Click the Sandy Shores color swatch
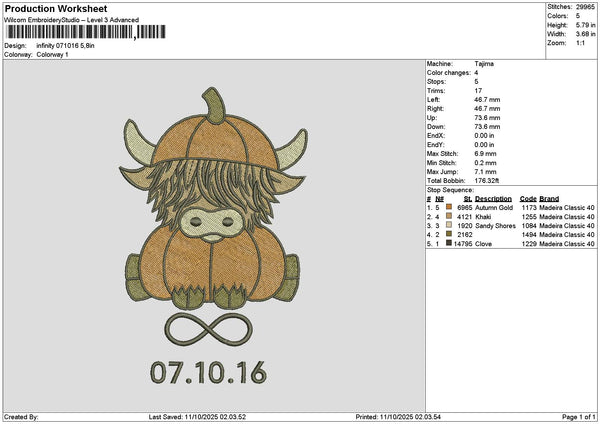Image resolution: width=600 pixels, height=424 pixels. 449,225
